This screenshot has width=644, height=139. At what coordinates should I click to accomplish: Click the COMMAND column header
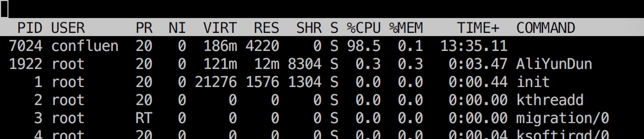click(546, 28)
